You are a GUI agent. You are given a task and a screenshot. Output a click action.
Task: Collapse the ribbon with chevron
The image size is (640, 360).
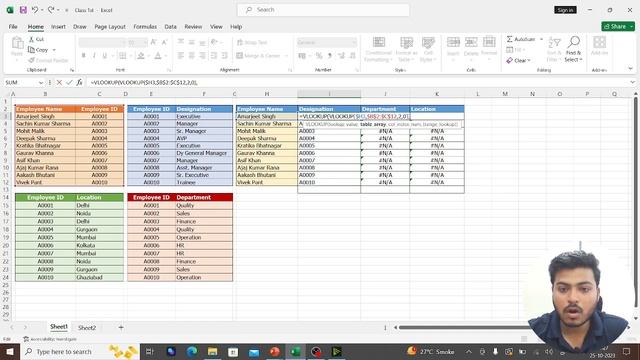[631, 69]
